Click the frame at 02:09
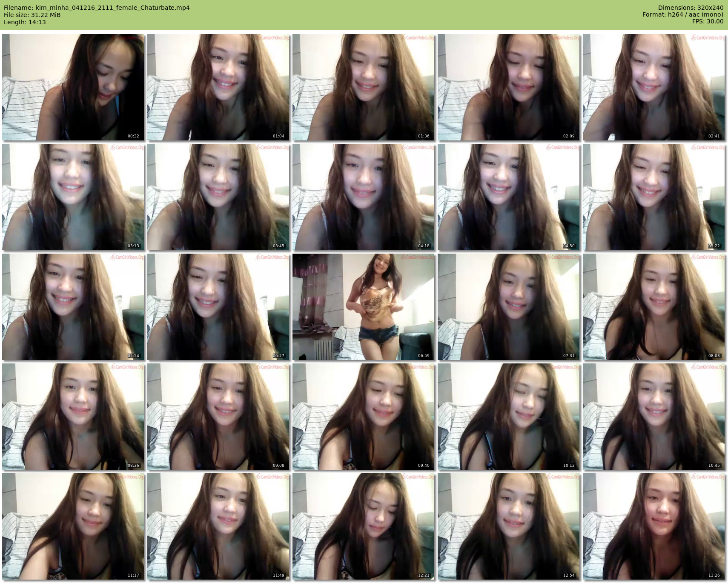This screenshot has height=583, width=728. pos(509,87)
